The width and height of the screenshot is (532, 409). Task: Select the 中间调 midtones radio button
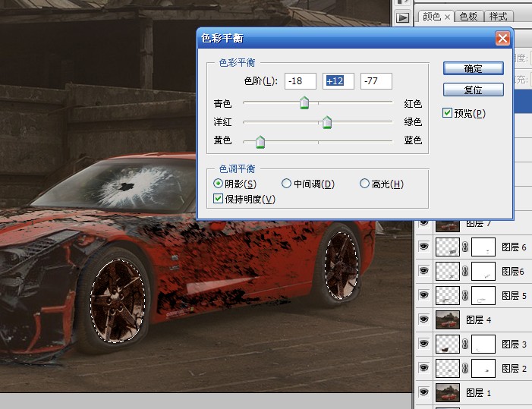pyautogui.click(x=286, y=184)
